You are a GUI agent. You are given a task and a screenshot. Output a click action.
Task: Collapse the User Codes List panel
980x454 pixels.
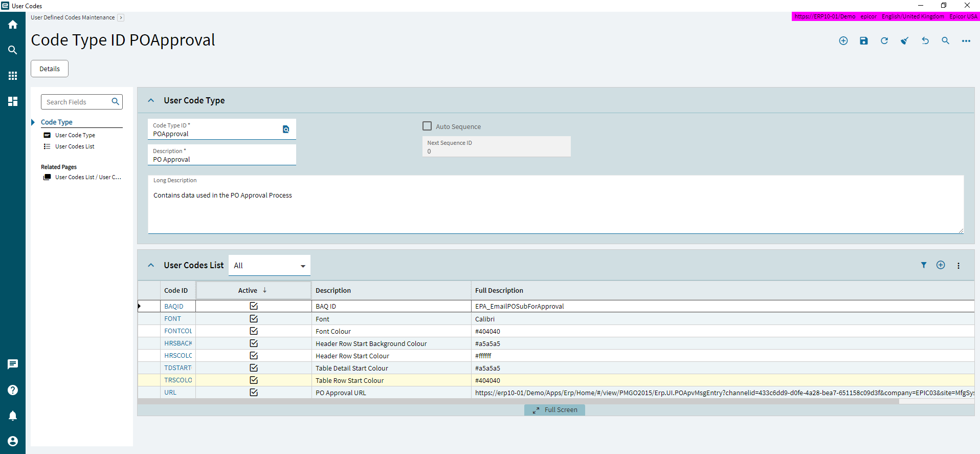151,265
